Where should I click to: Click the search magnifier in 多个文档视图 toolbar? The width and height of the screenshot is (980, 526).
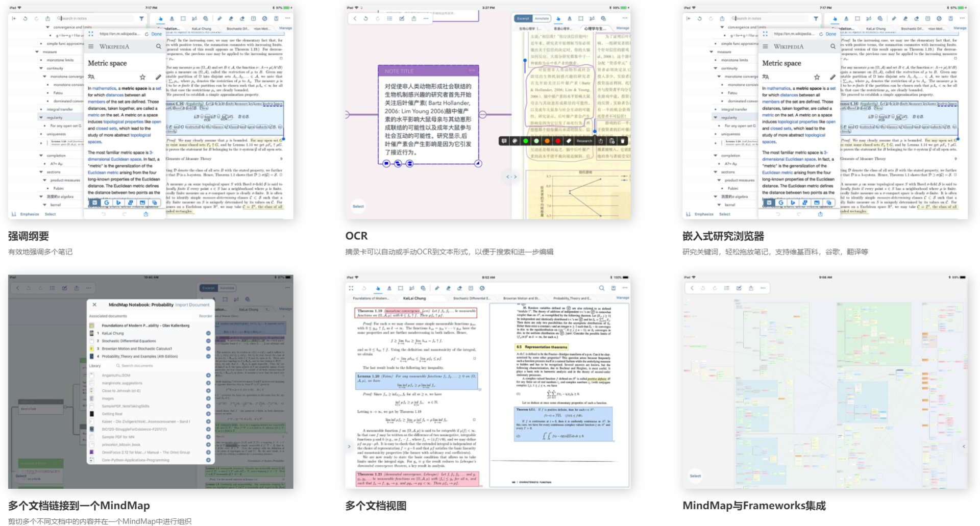[602, 288]
